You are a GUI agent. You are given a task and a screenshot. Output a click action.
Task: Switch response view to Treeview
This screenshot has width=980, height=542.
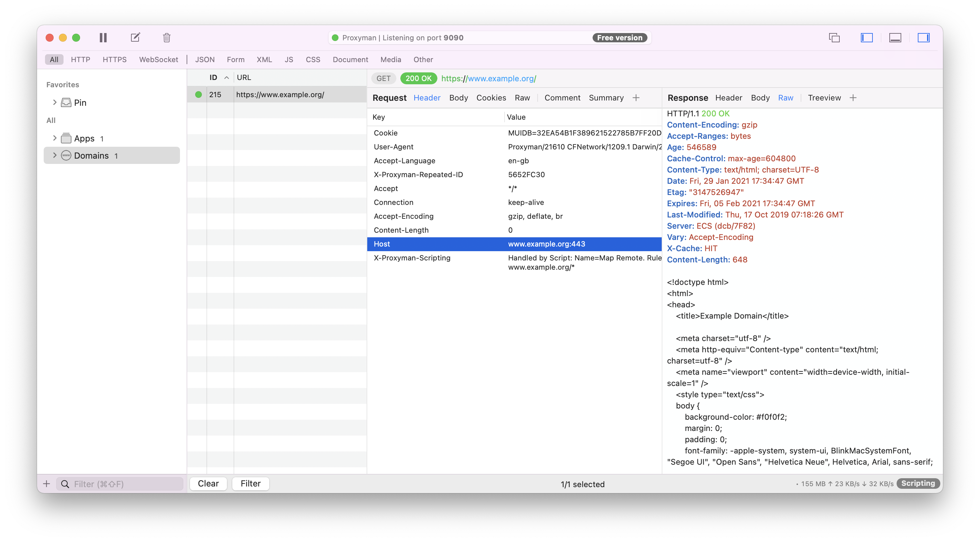point(824,98)
